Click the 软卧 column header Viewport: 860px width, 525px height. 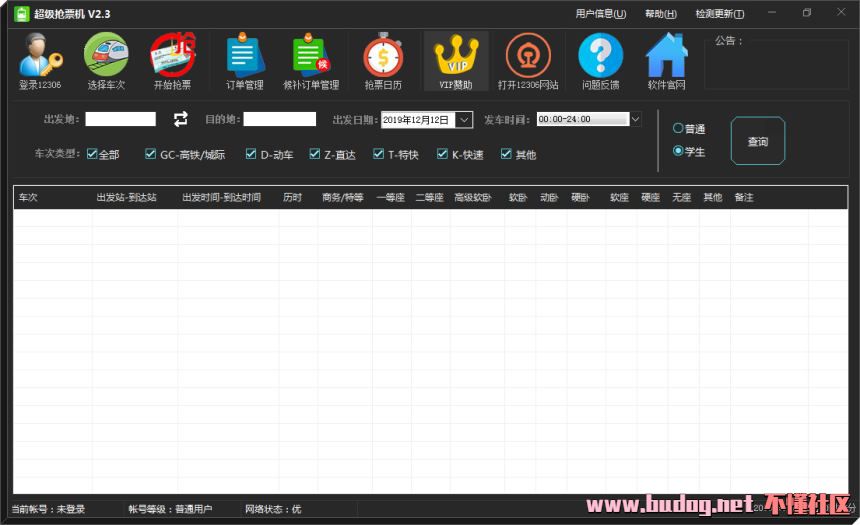tap(518, 197)
